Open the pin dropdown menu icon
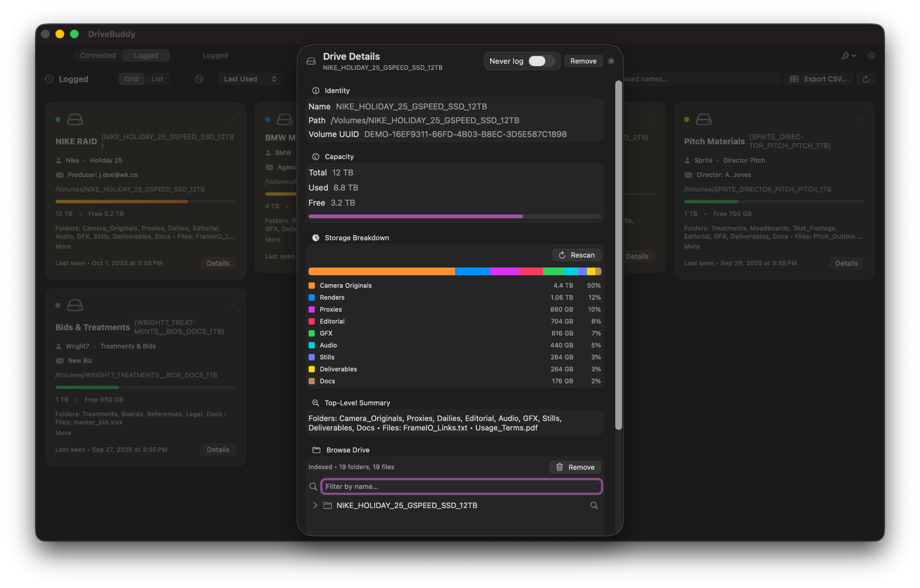The height and width of the screenshot is (588, 920). tap(848, 56)
